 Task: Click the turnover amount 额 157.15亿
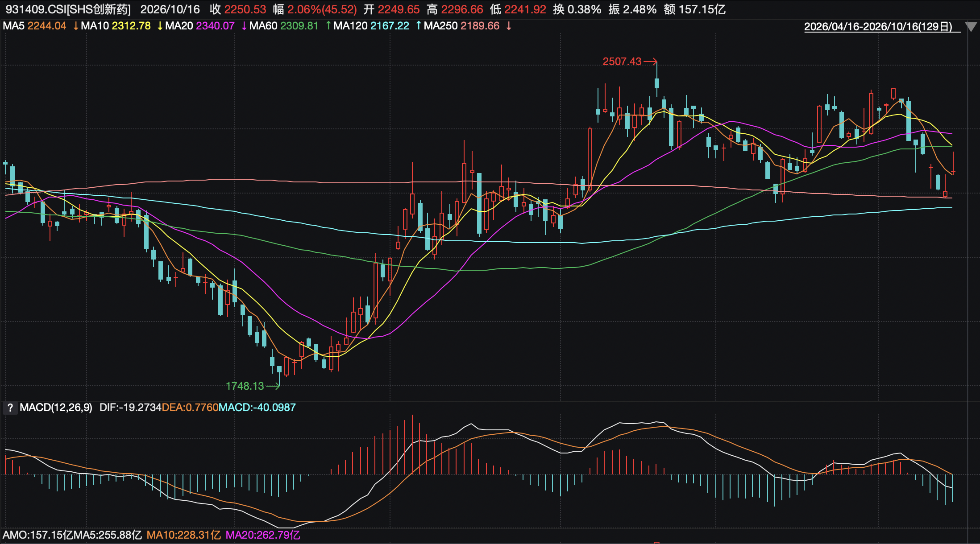click(695, 9)
